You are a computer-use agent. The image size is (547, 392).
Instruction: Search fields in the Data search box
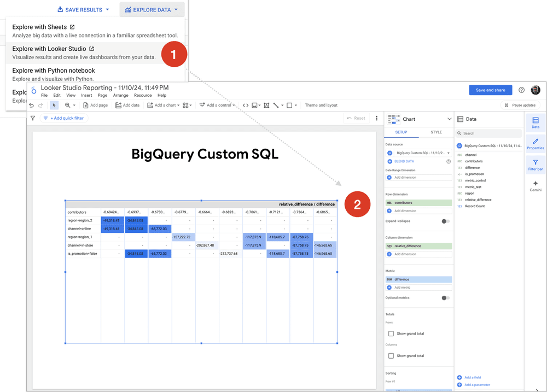[488, 133]
